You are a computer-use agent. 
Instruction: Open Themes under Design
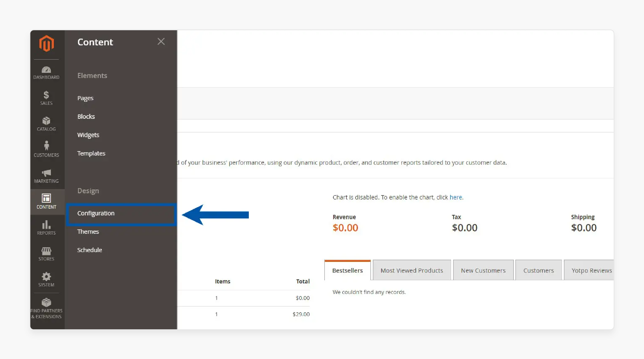pyautogui.click(x=88, y=231)
